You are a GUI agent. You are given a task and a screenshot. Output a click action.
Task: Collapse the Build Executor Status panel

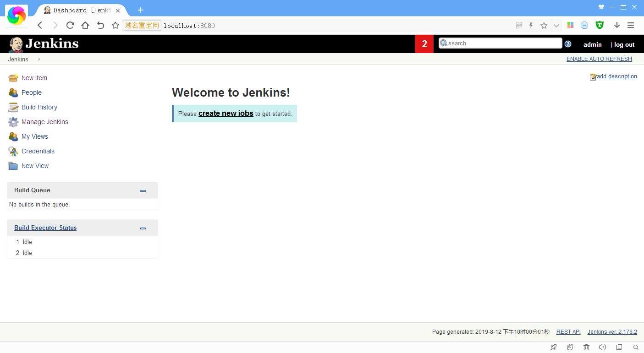[x=143, y=228]
